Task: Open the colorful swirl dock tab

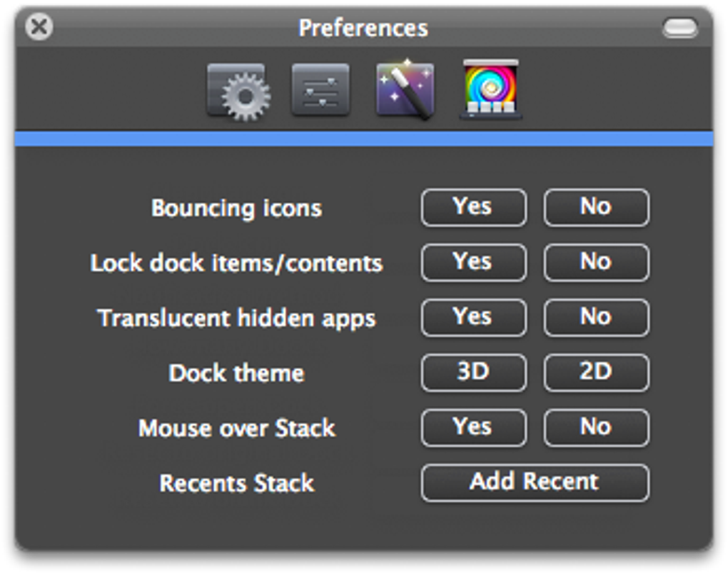Action: (490, 90)
